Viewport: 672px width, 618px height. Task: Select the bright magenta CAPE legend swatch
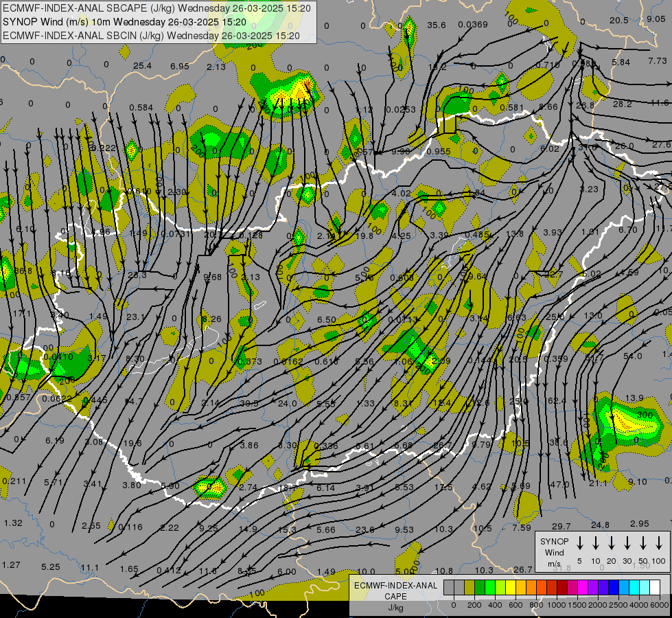(583, 587)
